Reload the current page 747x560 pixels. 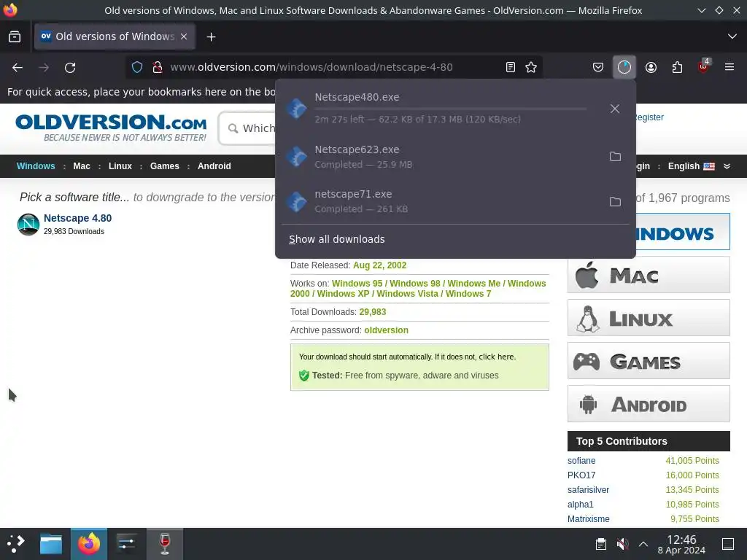point(70,68)
